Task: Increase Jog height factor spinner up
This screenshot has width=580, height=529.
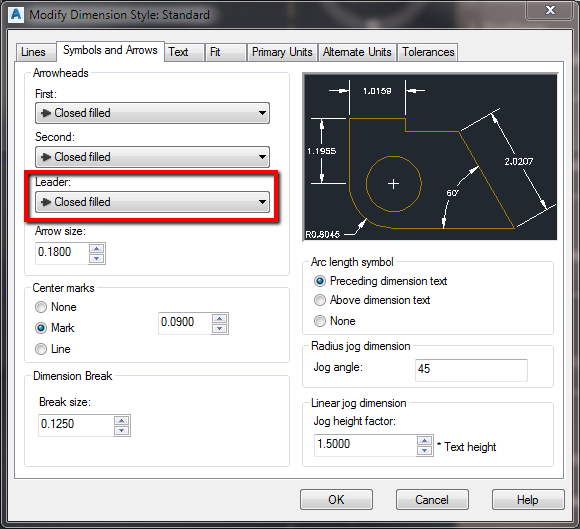Action: pyautogui.click(x=425, y=441)
